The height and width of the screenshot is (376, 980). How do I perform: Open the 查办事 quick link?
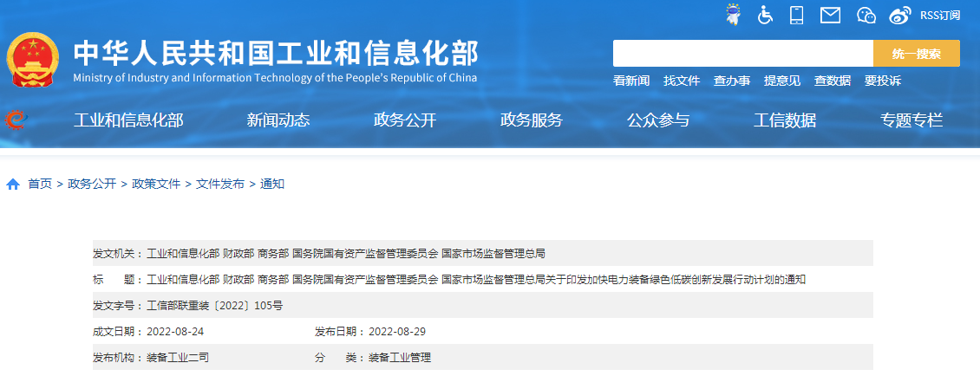[x=732, y=81]
